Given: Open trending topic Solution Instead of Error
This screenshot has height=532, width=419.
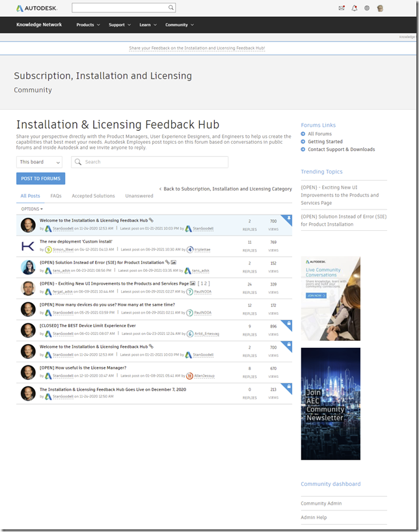Looking at the screenshot, I should pyautogui.click(x=344, y=220).
